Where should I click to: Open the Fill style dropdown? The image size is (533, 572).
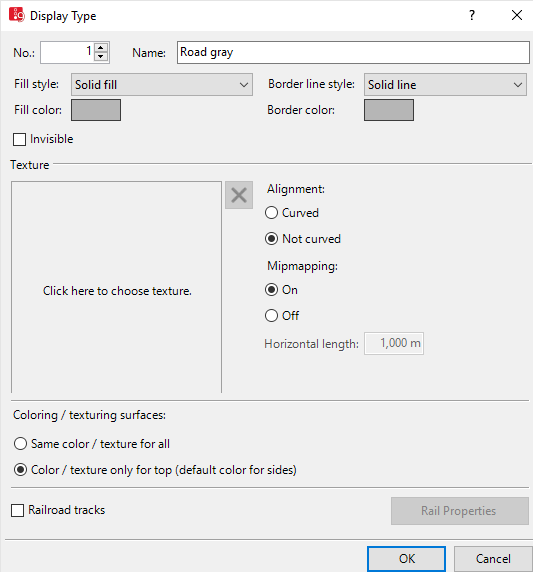pos(162,85)
